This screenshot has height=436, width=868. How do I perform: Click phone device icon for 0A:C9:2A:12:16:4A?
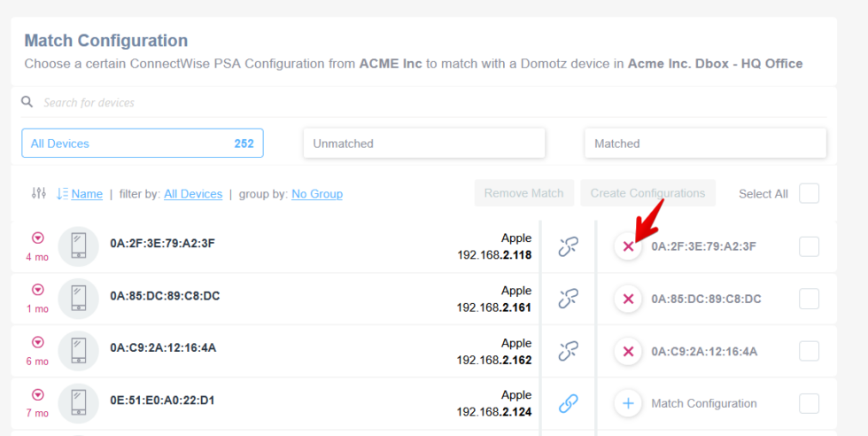tap(78, 352)
